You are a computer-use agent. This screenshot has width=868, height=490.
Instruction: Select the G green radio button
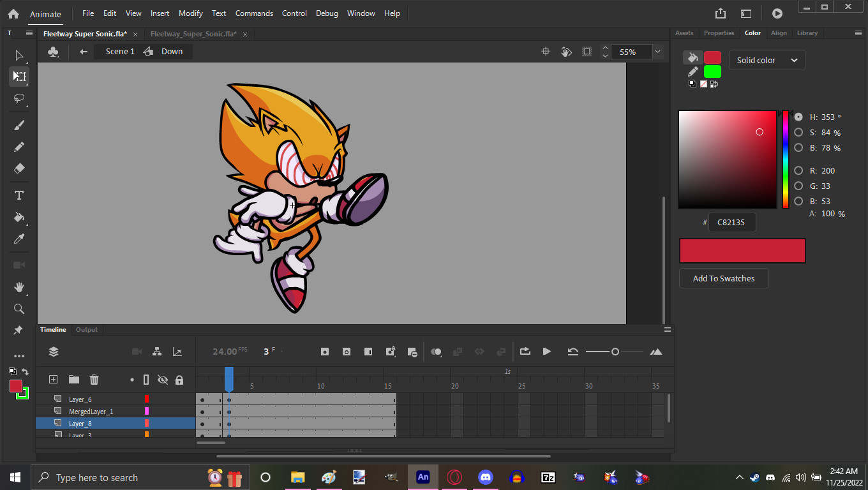click(798, 186)
